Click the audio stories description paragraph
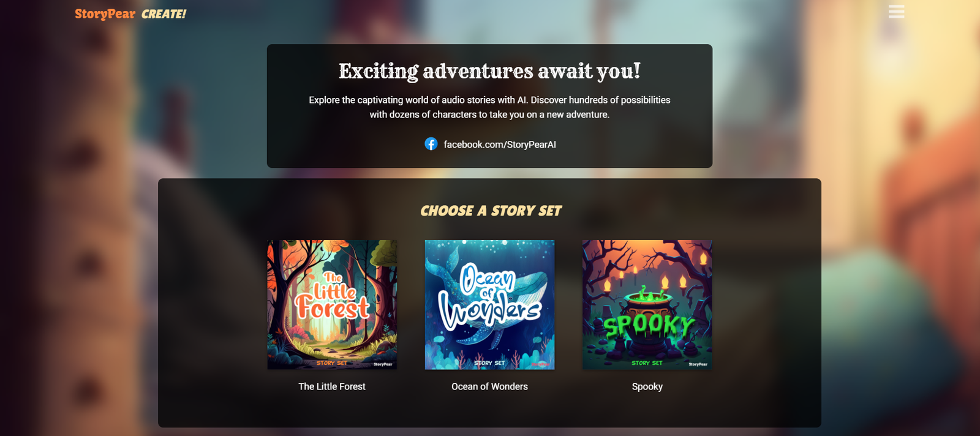Image resolution: width=980 pixels, height=436 pixels. (489, 107)
